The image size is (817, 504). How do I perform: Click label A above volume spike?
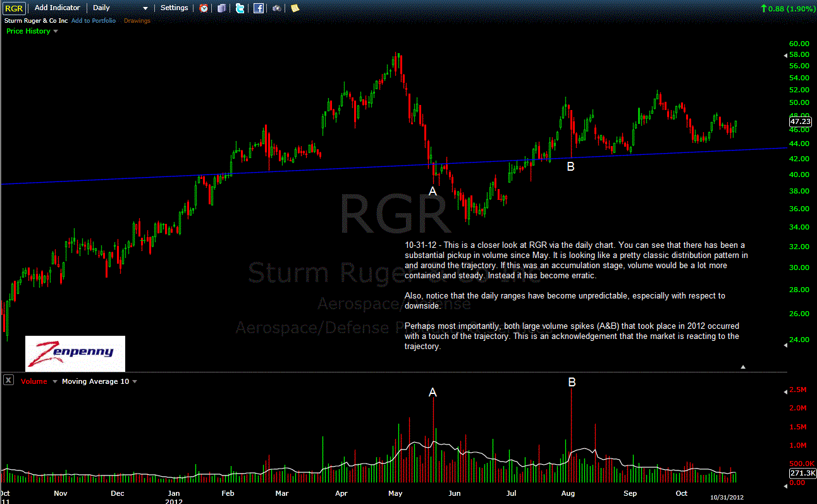[x=433, y=393]
